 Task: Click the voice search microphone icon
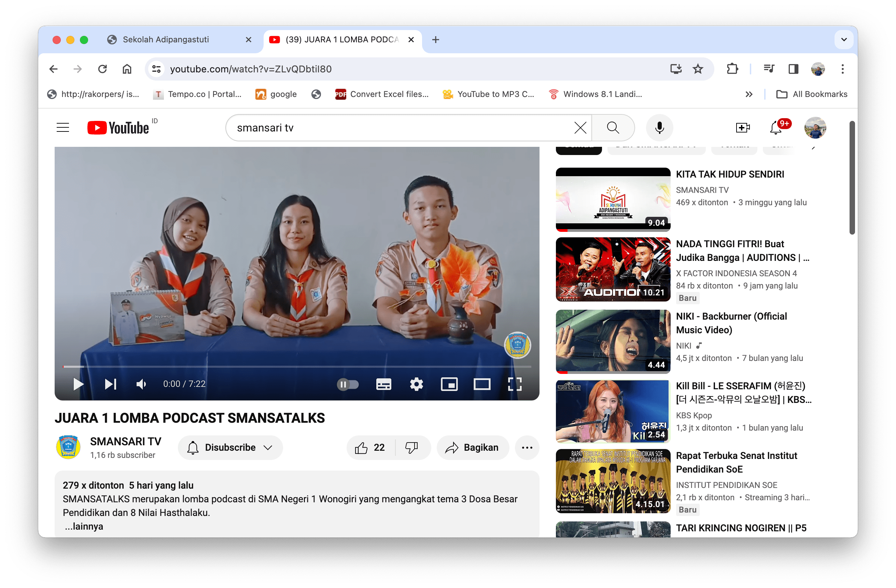659,128
